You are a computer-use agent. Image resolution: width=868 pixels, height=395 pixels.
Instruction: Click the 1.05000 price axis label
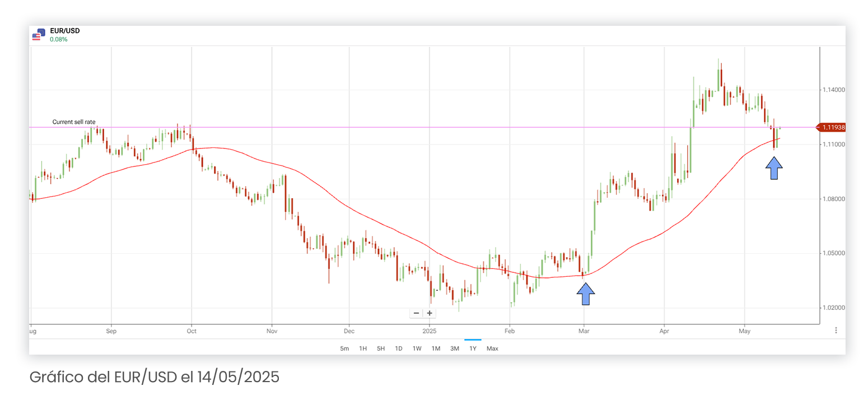click(833, 253)
